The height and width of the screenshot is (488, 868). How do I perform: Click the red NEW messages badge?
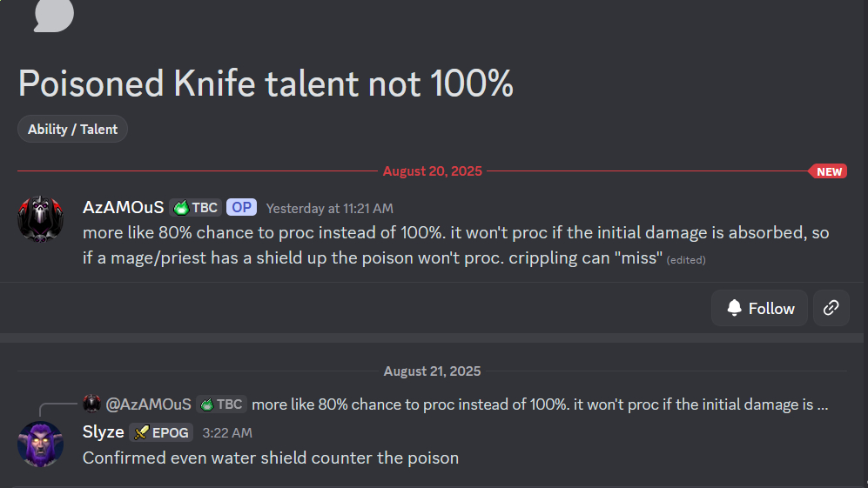(828, 171)
